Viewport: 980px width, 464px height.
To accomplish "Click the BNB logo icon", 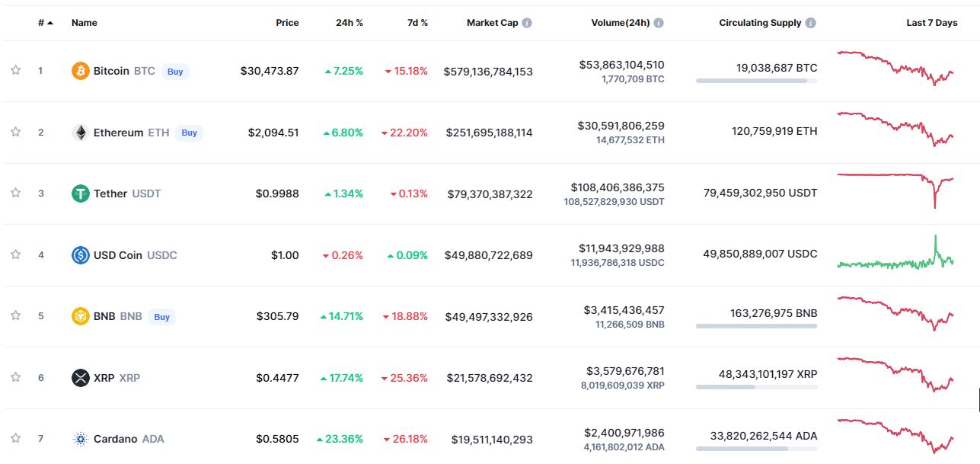I will click(x=81, y=316).
